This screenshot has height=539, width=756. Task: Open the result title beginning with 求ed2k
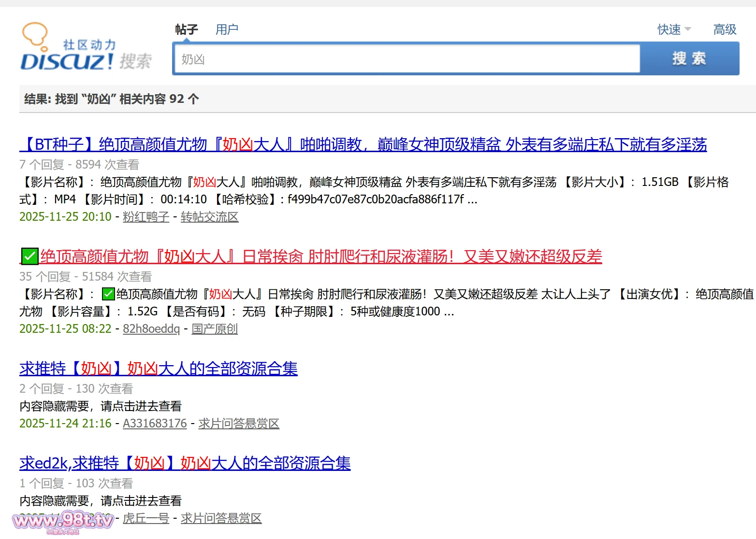(185, 463)
